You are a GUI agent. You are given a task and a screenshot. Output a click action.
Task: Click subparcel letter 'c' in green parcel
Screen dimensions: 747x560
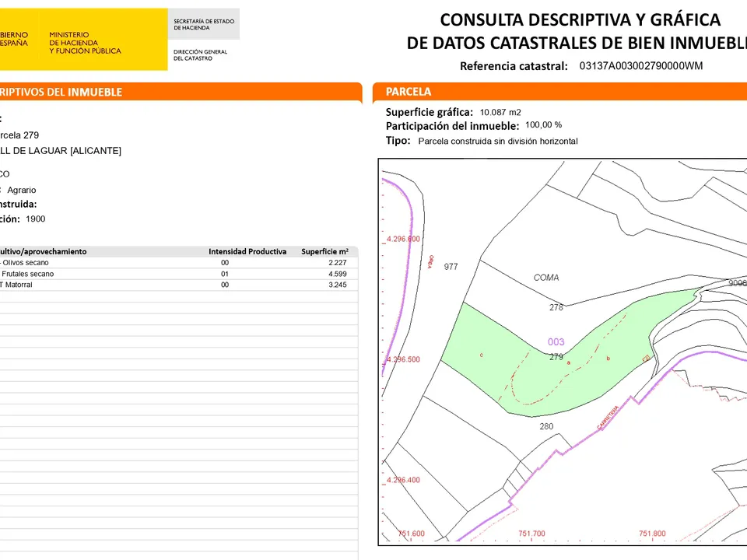pyautogui.click(x=482, y=355)
